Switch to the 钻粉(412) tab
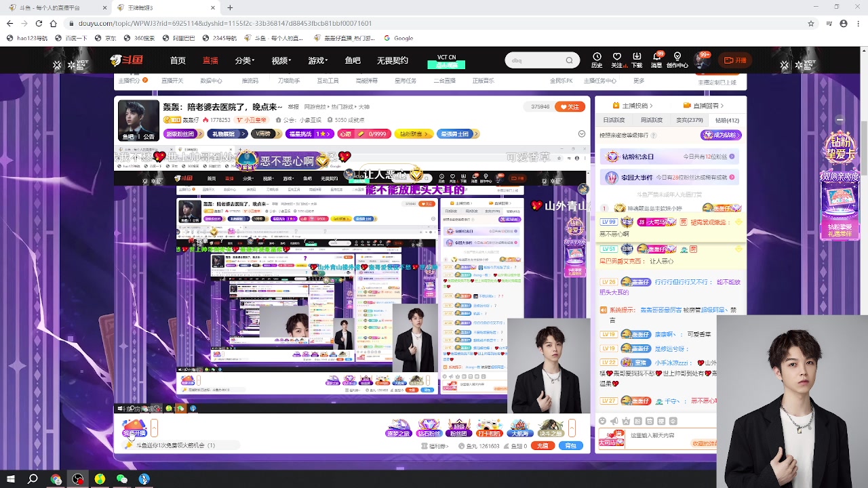This screenshot has width=868, height=488. click(727, 120)
